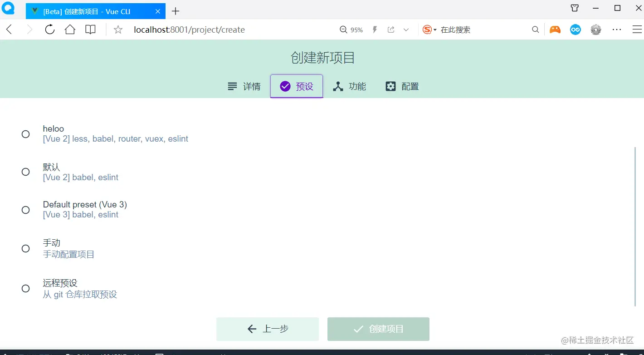Image resolution: width=644 pixels, height=355 pixels.
Task: Click 'Default preset (Vue 3)' label text
Action: (85, 205)
